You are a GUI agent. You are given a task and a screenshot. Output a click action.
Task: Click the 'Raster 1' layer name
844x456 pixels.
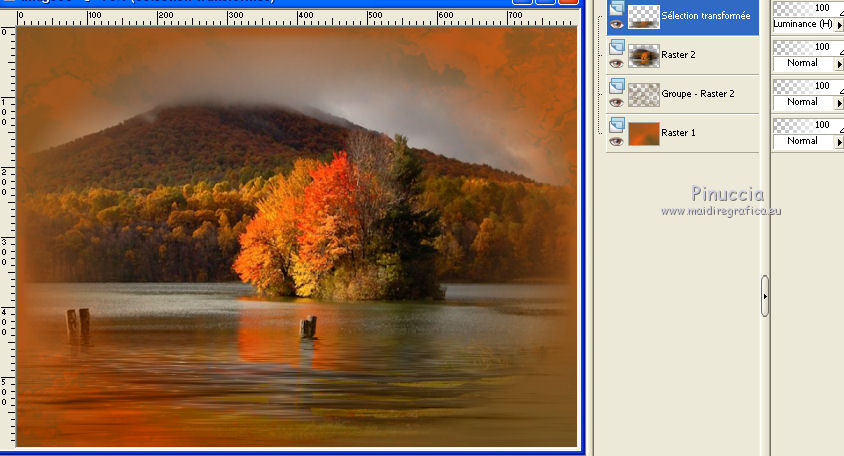point(678,132)
